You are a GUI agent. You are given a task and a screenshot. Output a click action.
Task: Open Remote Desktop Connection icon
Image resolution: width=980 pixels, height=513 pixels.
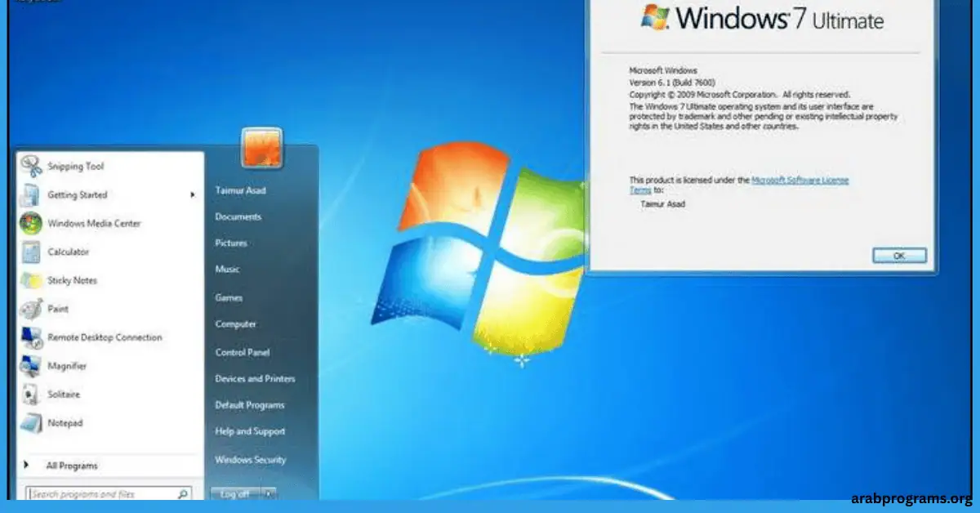coord(31,337)
